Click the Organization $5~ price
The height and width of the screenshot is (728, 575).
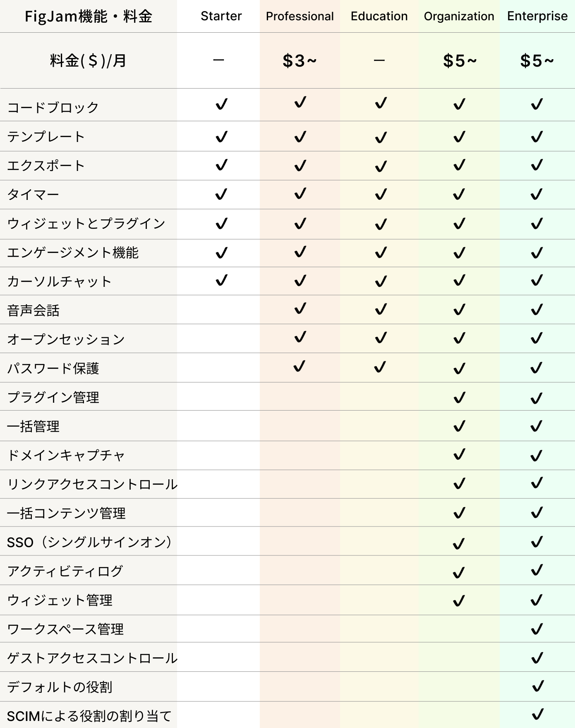pyautogui.click(x=460, y=61)
